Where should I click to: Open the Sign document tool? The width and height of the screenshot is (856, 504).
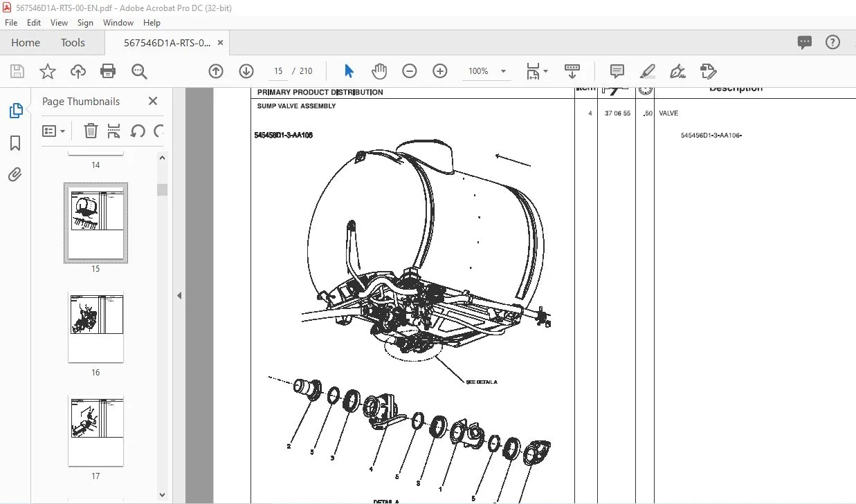click(x=678, y=71)
